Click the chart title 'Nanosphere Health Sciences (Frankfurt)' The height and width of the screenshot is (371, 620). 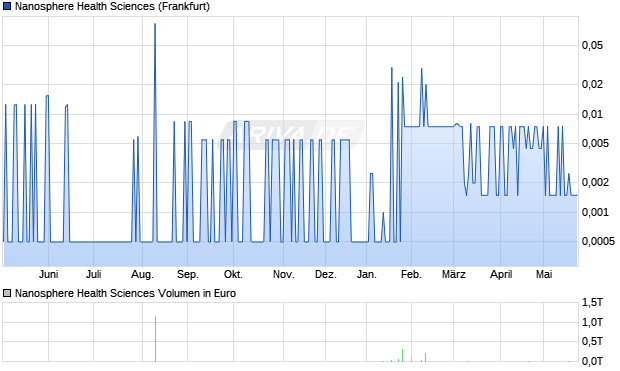coord(112,6)
